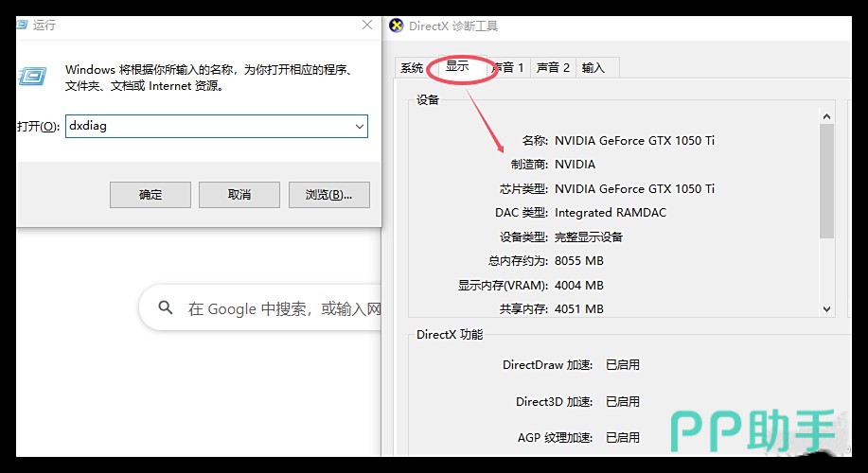
Task: Click the Google search magnifier icon
Action: tap(166, 308)
